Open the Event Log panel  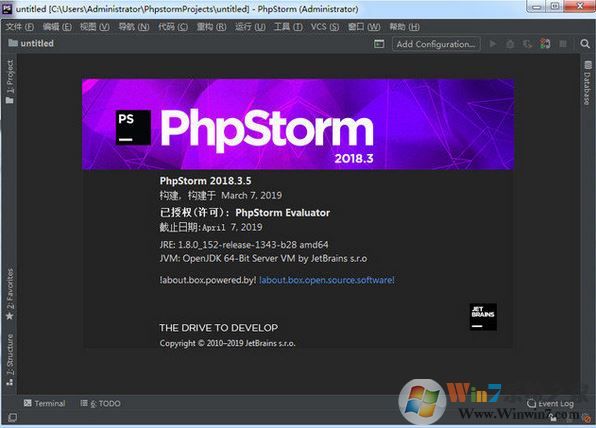[550, 403]
